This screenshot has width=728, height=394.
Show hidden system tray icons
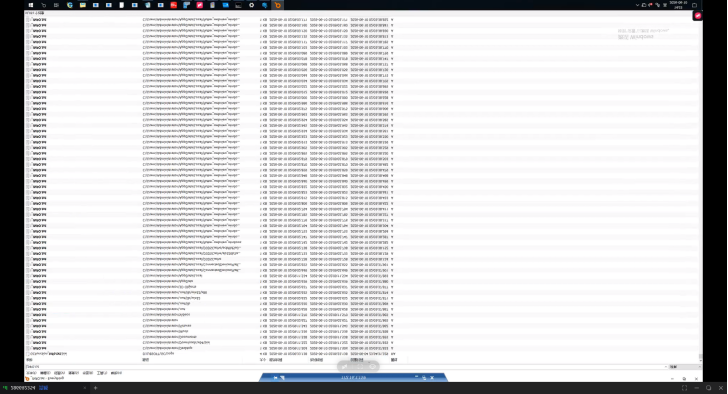click(637, 5)
